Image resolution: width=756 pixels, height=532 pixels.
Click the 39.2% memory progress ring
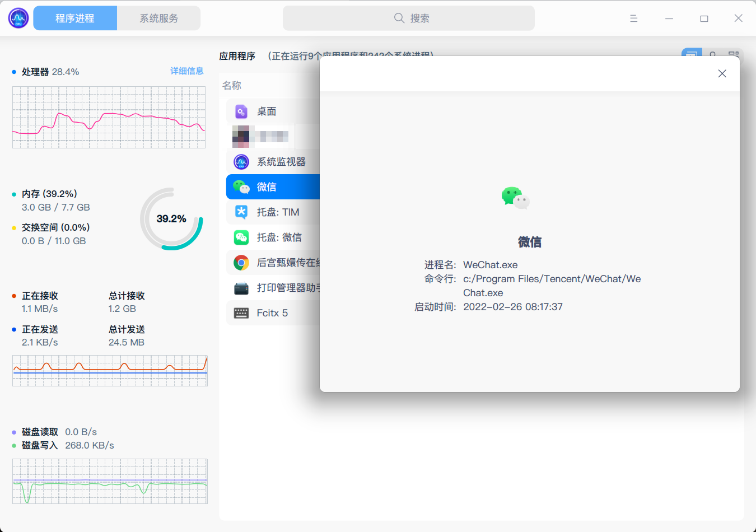[172, 218]
